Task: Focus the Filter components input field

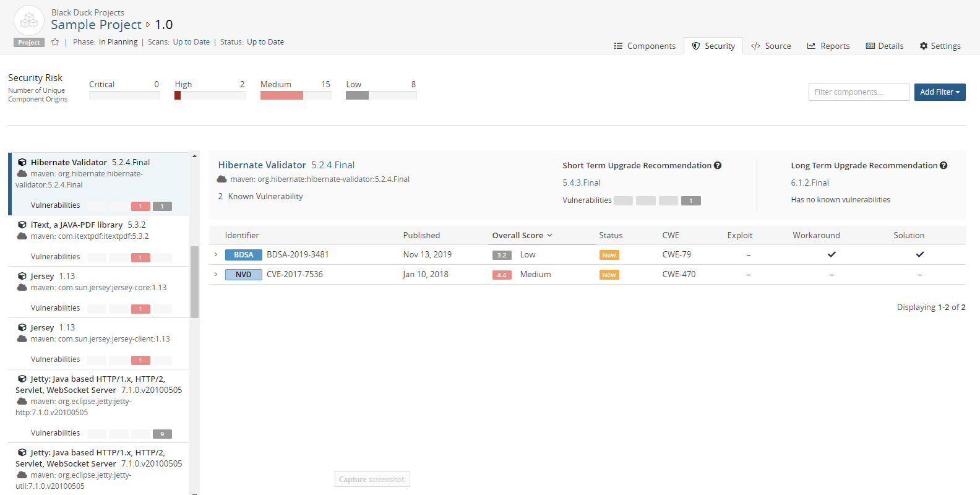Action: pyautogui.click(x=859, y=92)
